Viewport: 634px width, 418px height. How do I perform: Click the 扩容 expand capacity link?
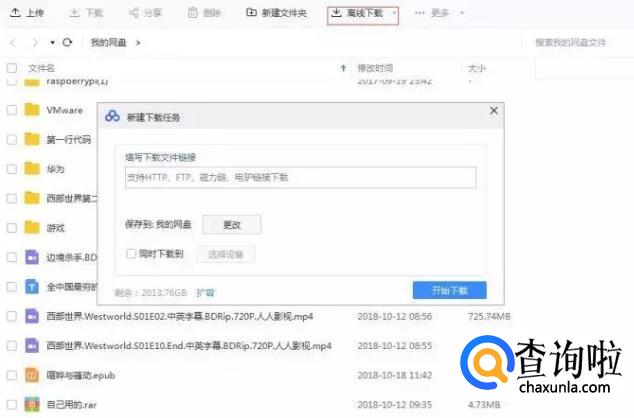205,293
